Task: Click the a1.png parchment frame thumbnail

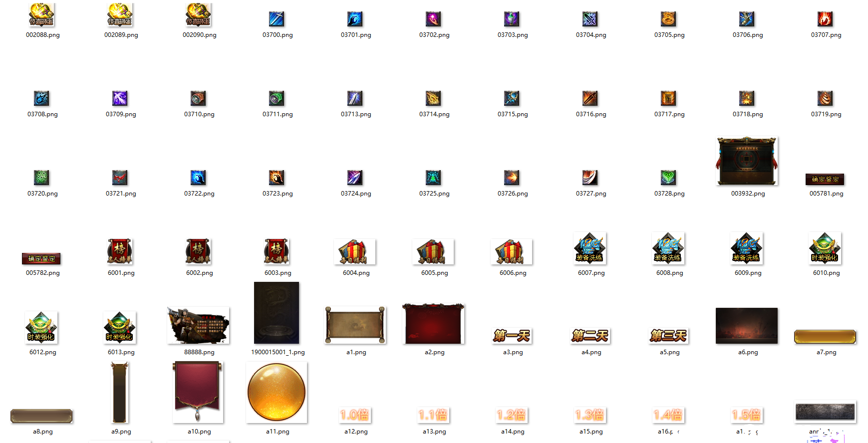Action: click(355, 325)
